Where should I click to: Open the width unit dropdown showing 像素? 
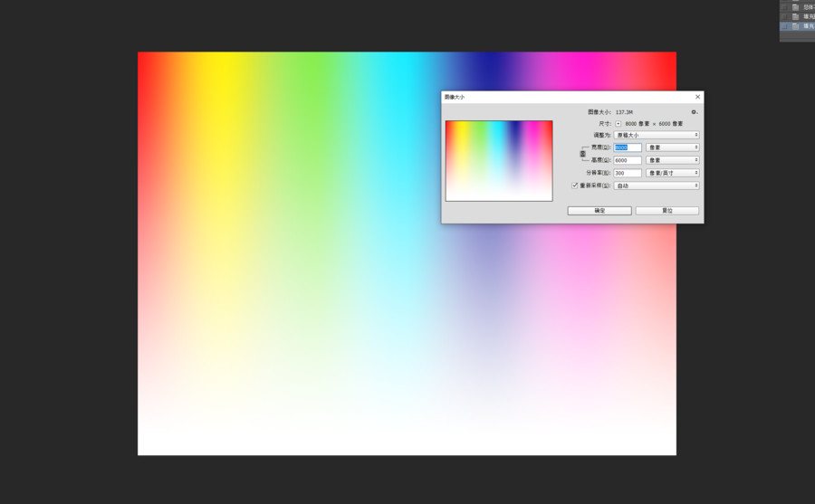[672, 147]
